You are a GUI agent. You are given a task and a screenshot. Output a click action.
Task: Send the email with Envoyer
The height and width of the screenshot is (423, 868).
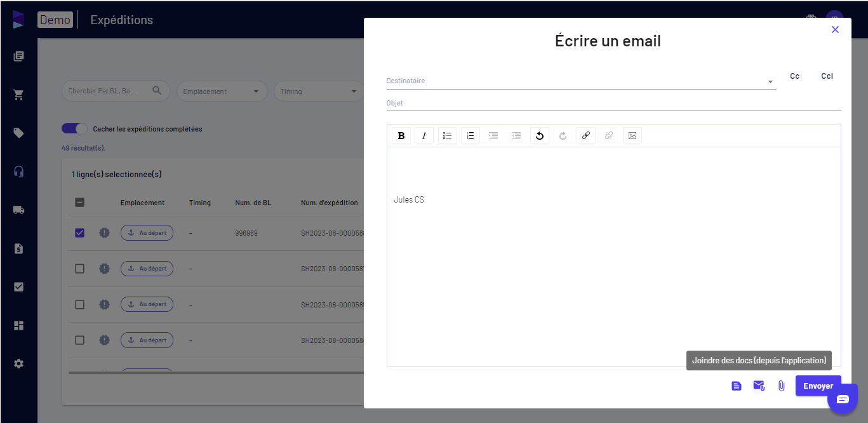coord(818,386)
